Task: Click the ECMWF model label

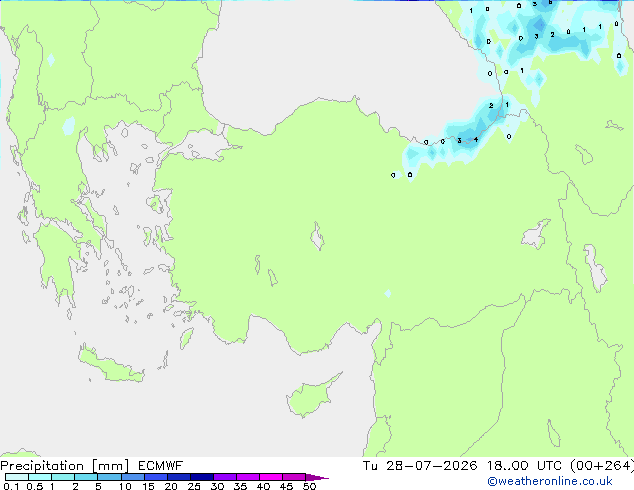Action: (160, 466)
